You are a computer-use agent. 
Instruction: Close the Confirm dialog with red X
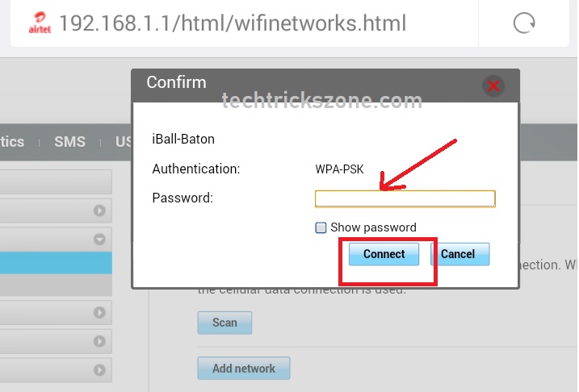493,85
